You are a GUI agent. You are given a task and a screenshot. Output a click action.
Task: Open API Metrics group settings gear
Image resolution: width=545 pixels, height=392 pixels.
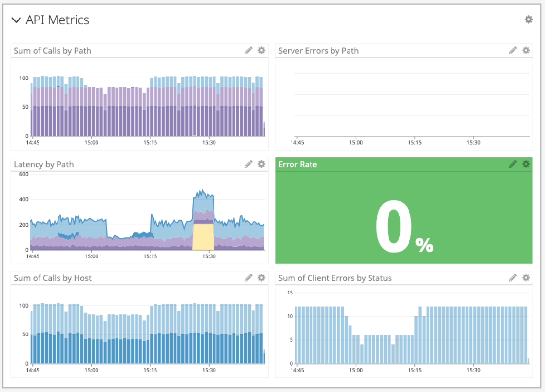tap(528, 20)
